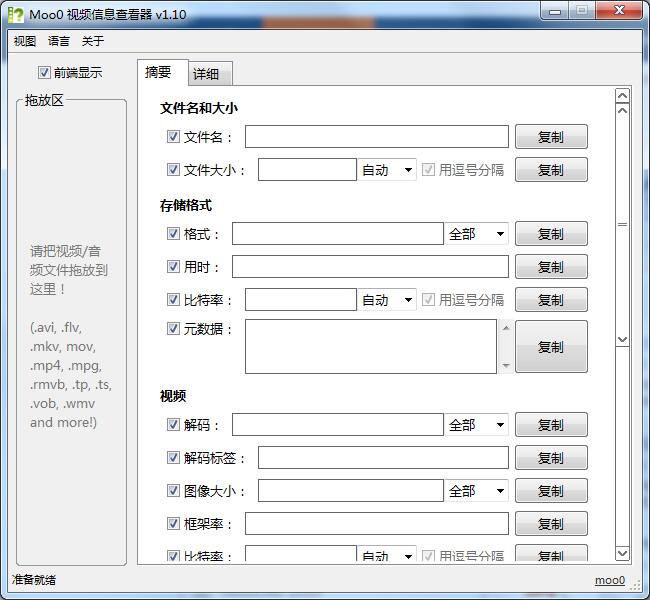
Task: Click the metadata box scroll-up arrow
Action: coord(505,327)
